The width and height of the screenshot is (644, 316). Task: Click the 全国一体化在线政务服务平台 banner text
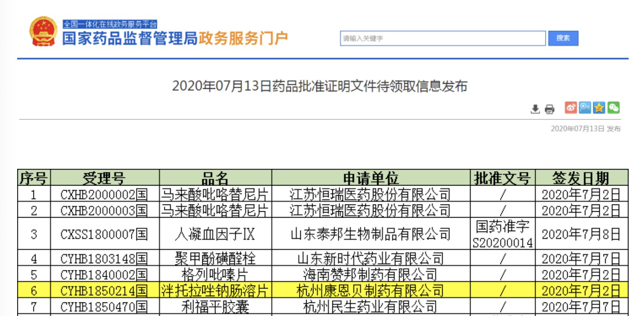pyautogui.click(x=110, y=24)
